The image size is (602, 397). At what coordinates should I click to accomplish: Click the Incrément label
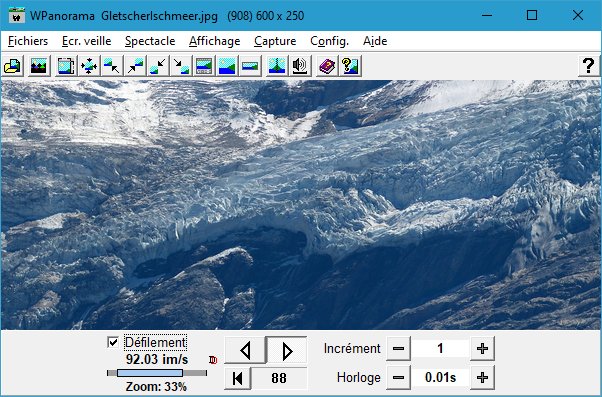[x=352, y=349]
